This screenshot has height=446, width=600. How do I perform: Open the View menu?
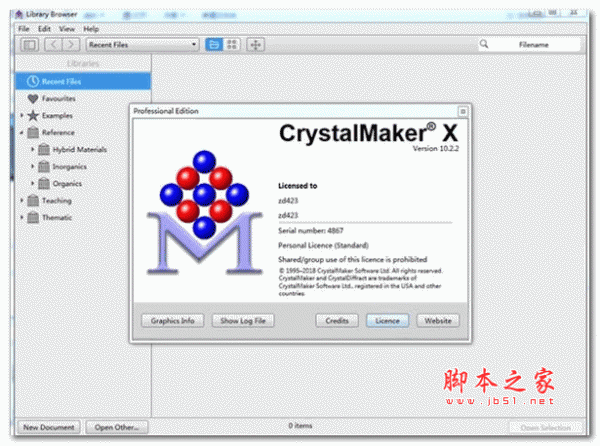point(67,29)
